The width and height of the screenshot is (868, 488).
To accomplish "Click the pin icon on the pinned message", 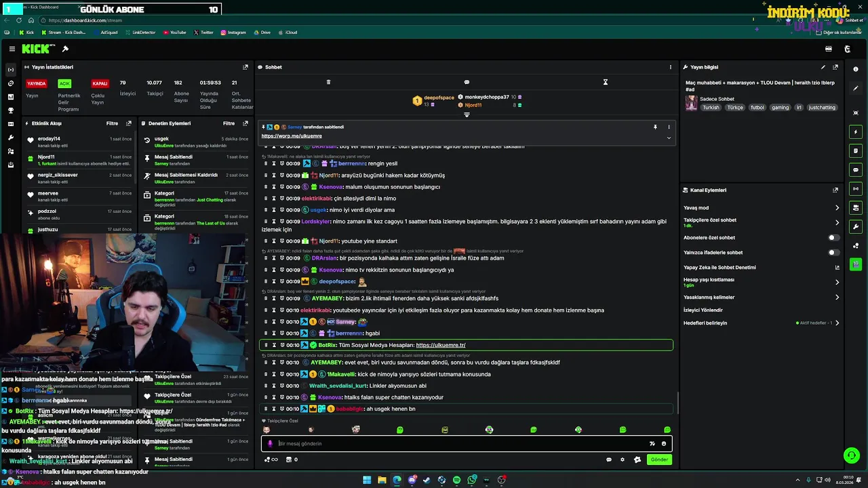I will 655,127.
